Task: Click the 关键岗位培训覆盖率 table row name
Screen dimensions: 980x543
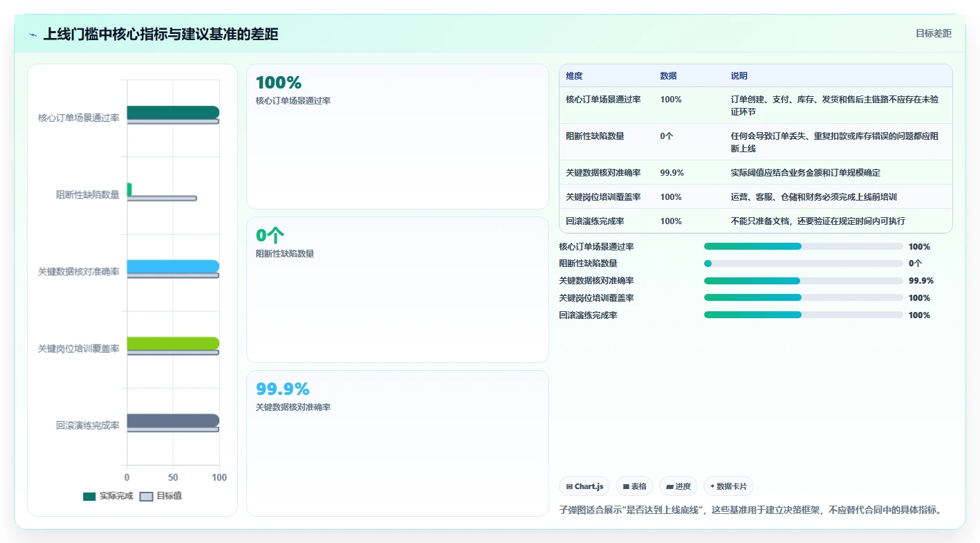Action: tap(603, 197)
